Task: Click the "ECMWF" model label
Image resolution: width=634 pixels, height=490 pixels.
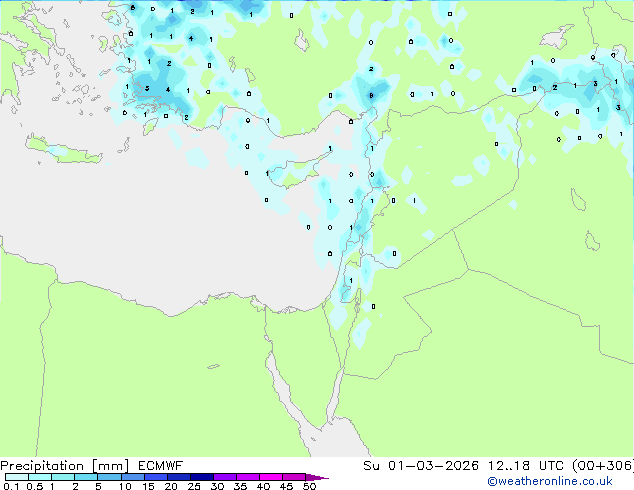Action: pos(161,466)
